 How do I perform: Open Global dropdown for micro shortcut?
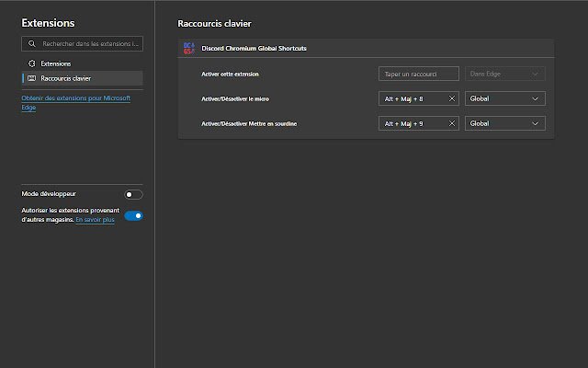[504, 98]
